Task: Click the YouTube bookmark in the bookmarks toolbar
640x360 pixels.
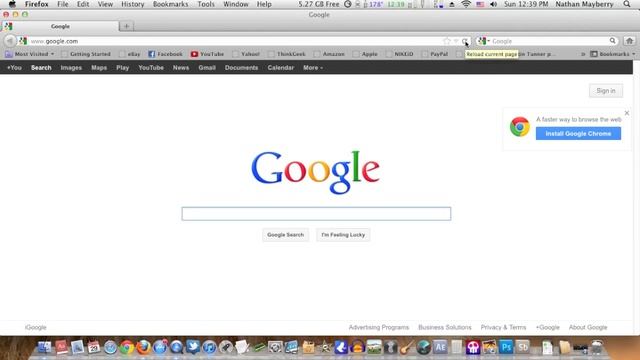Action: 207,54
